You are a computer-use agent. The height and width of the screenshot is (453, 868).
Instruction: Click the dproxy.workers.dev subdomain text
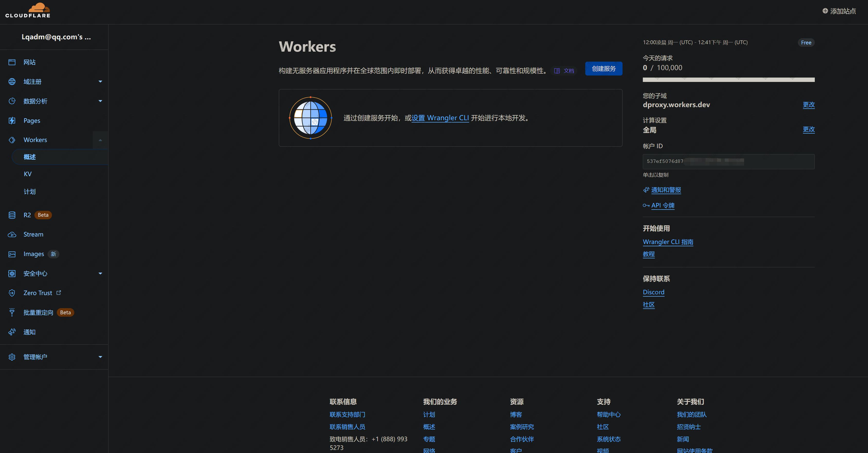pos(676,105)
